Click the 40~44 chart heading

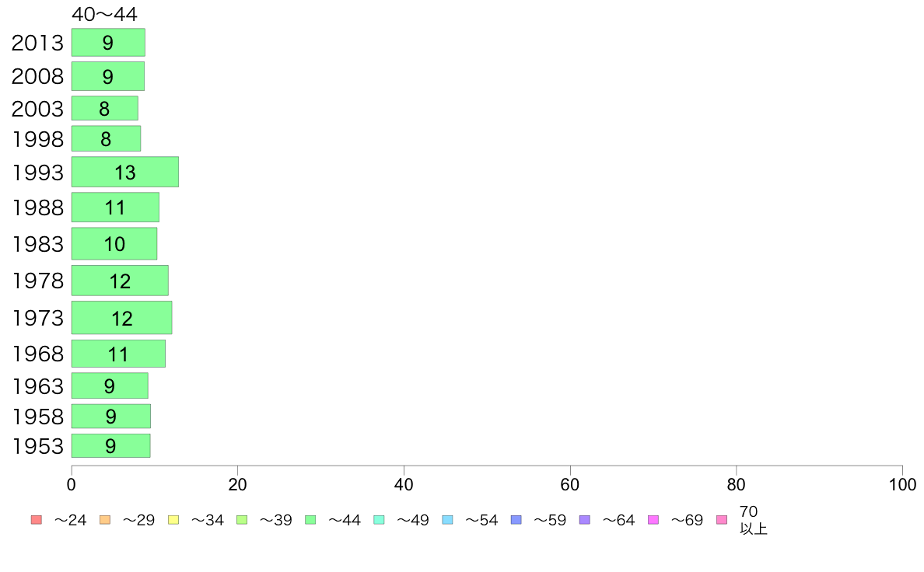(104, 14)
